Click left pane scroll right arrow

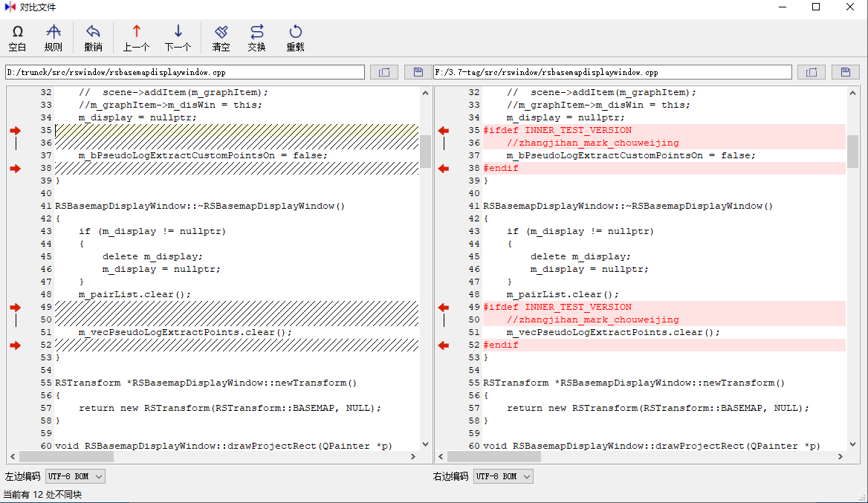[413, 456]
